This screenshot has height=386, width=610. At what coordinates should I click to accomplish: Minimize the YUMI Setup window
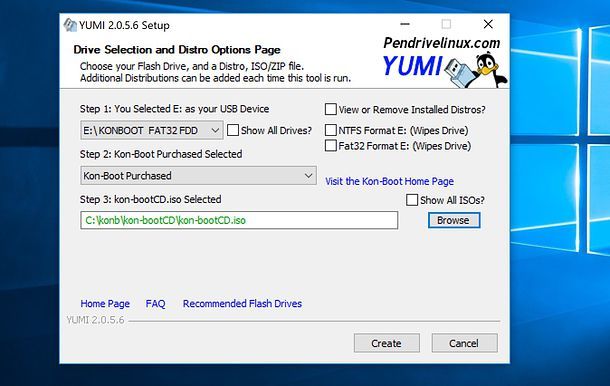pos(405,24)
